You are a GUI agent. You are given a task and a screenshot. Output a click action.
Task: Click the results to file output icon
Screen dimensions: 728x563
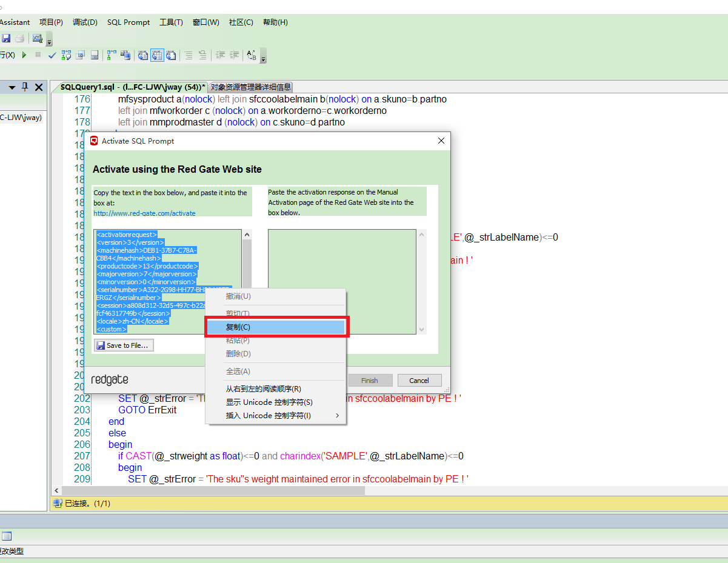pos(171,55)
